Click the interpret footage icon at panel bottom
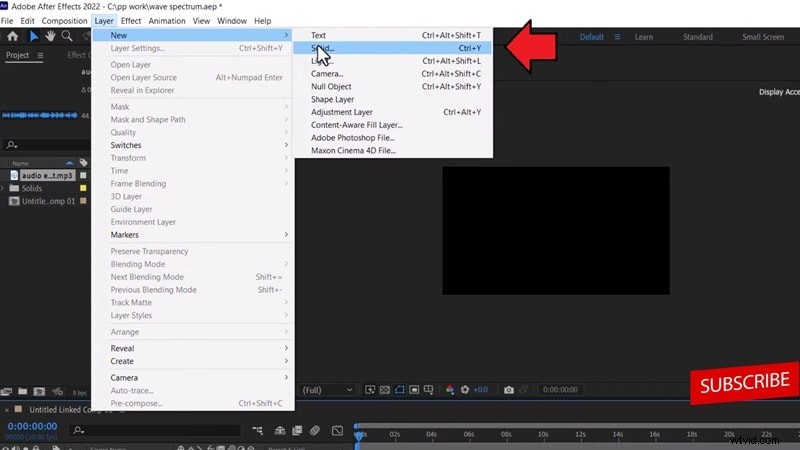 coord(6,391)
